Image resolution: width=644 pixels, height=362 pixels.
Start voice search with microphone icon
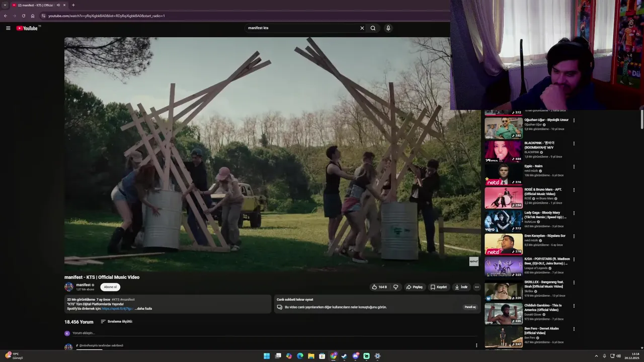click(388, 28)
